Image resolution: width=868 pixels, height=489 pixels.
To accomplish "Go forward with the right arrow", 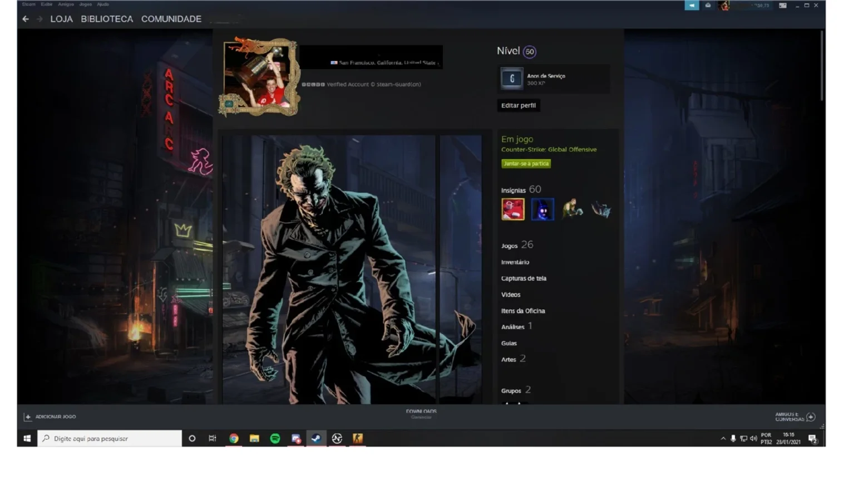I will pos(40,19).
